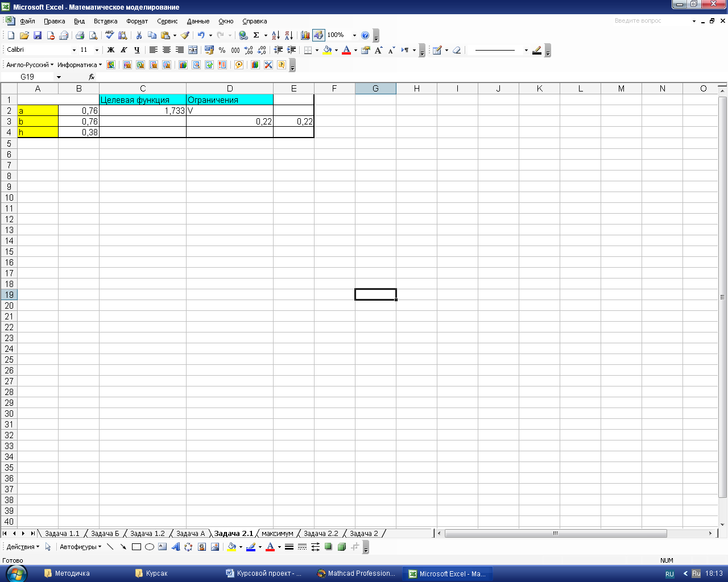Launch the Chart Wizard
This screenshot has height=582, width=728.
pyautogui.click(x=305, y=35)
